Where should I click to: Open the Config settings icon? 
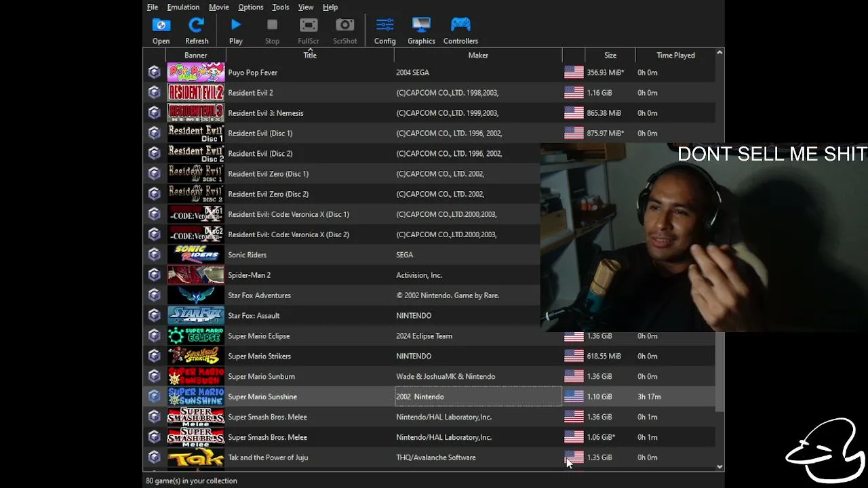(x=384, y=30)
